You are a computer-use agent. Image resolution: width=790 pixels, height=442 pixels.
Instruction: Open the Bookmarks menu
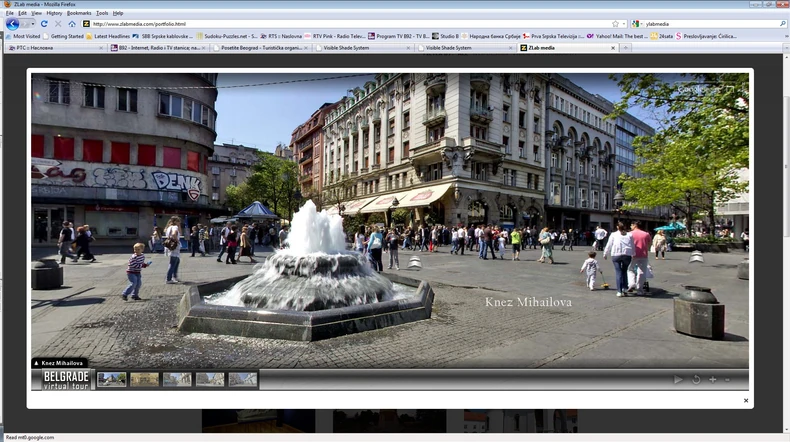point(78,13)
